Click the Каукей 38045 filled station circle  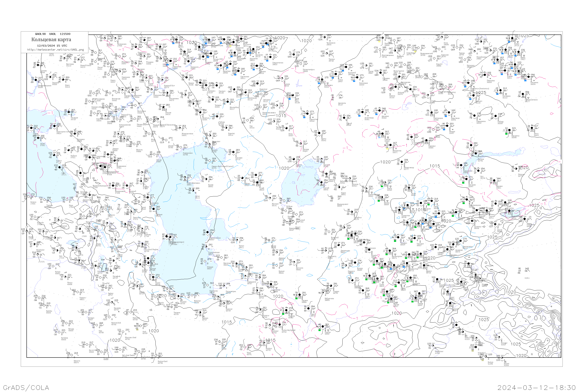coord(321,182)
